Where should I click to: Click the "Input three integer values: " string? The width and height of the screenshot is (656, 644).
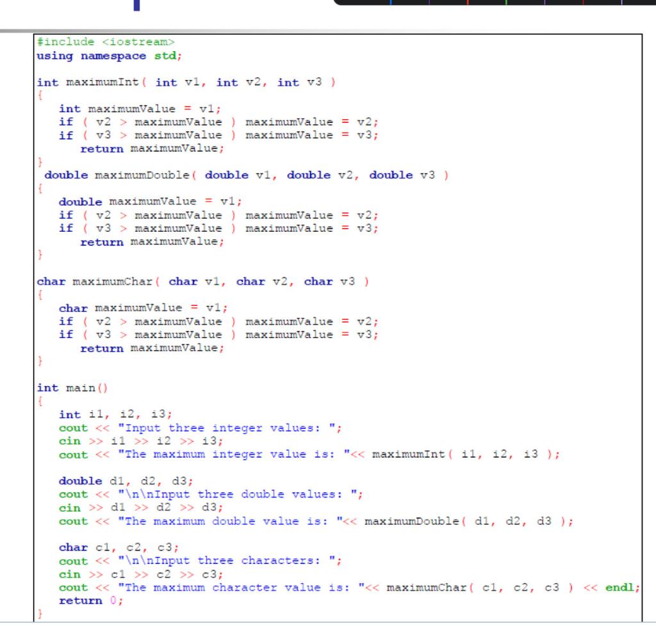(227, 428)
